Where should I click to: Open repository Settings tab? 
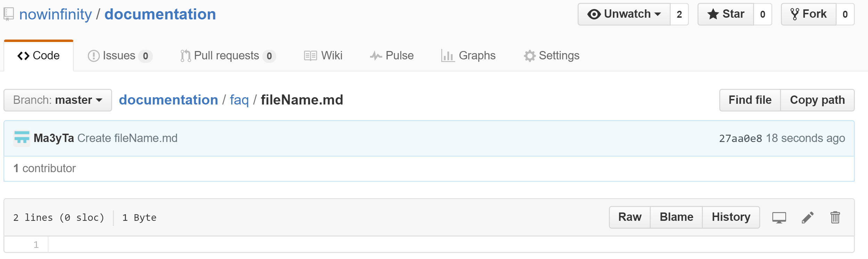point(551,56)
